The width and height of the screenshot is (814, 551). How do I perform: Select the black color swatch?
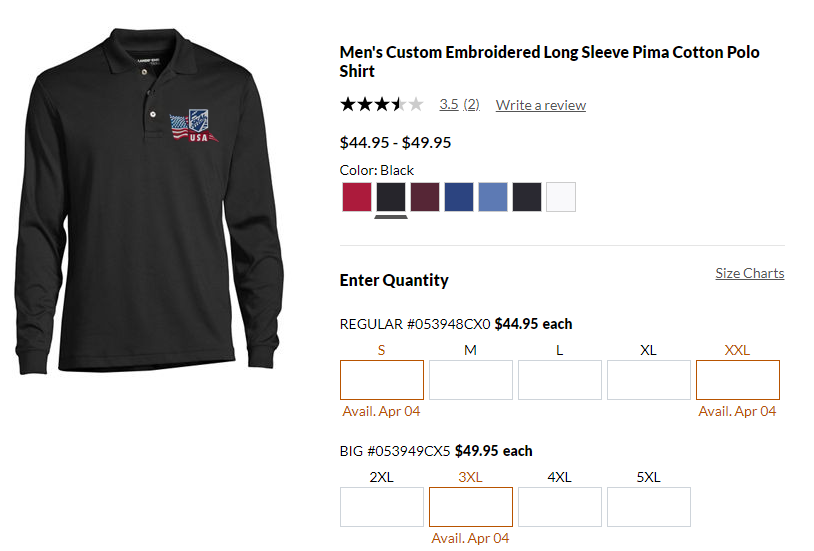click(391, 197)
